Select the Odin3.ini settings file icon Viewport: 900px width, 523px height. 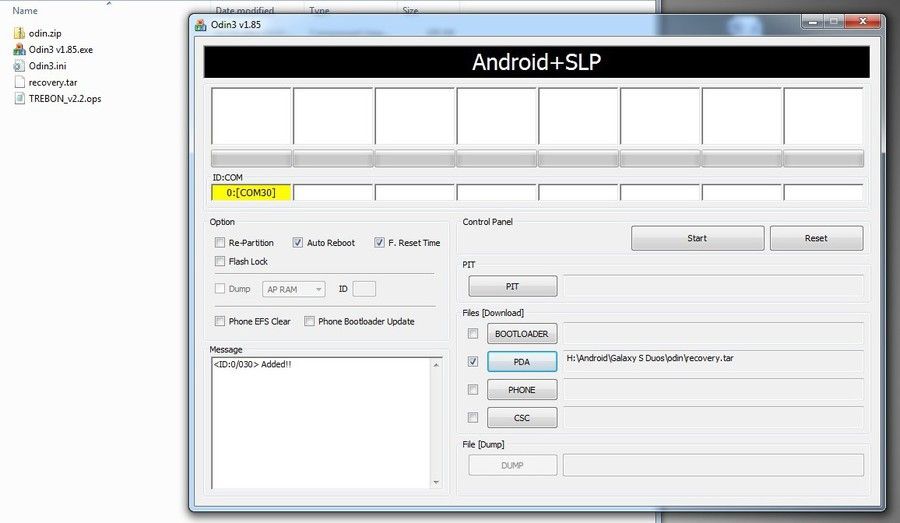coord(19,65)
